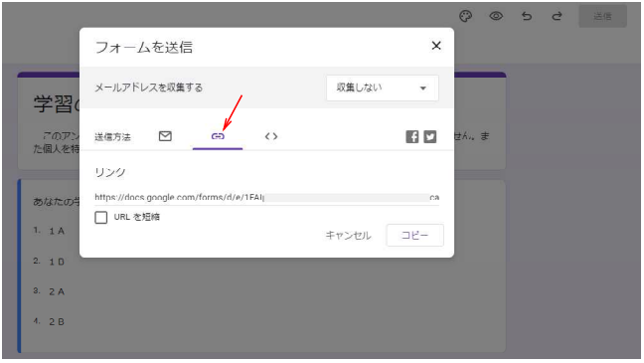
Task: Click the リンク section heading
Action: [x=110, y=172]
